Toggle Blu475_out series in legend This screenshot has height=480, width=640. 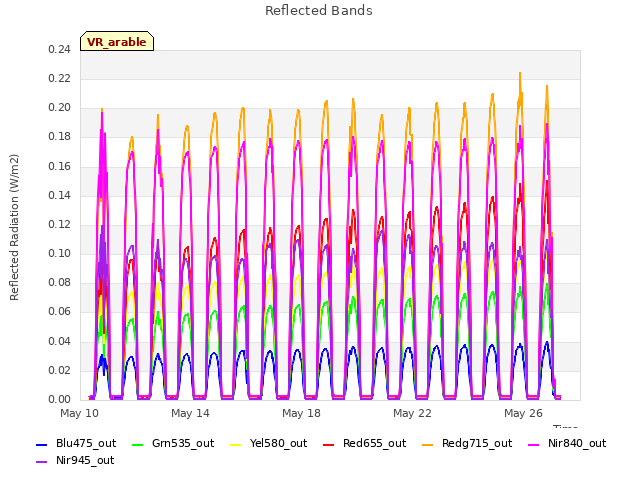(76, 443)
